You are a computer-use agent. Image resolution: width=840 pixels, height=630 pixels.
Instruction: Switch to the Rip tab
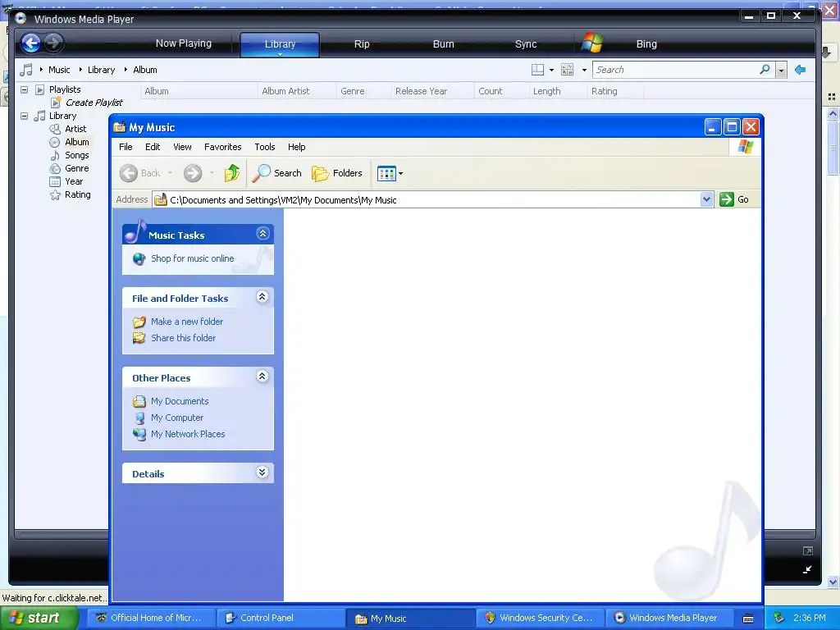coord(362,44)
